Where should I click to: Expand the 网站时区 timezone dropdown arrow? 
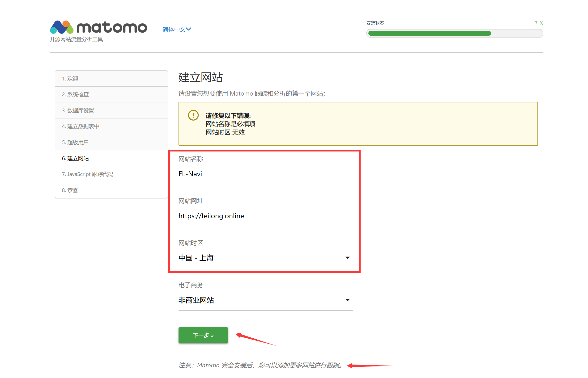pyautogui.click(x=347, y=257)
